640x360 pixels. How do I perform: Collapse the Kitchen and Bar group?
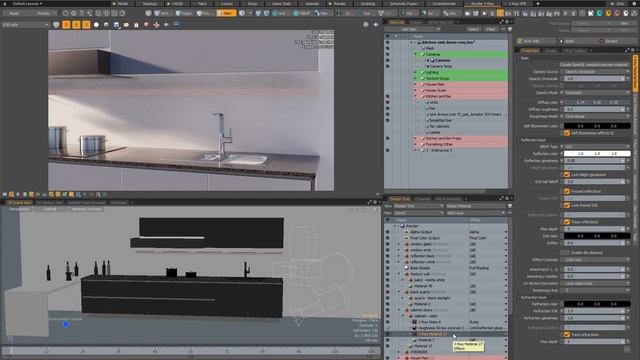(x=416, y=96)
